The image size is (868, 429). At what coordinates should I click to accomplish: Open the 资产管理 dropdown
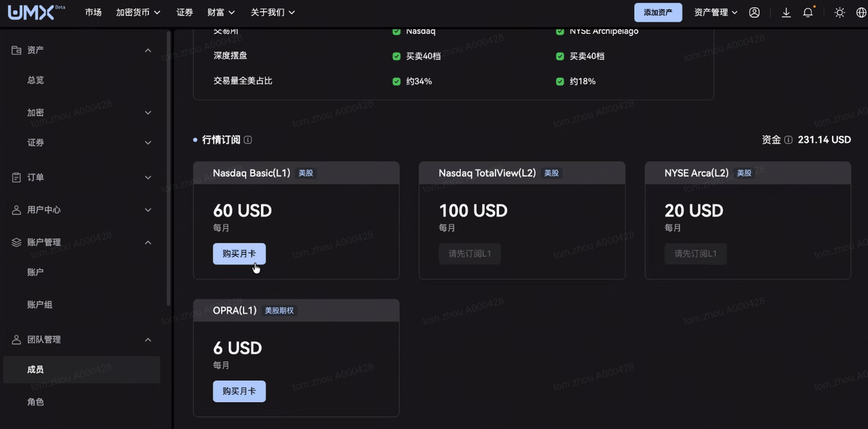point(716,12)
